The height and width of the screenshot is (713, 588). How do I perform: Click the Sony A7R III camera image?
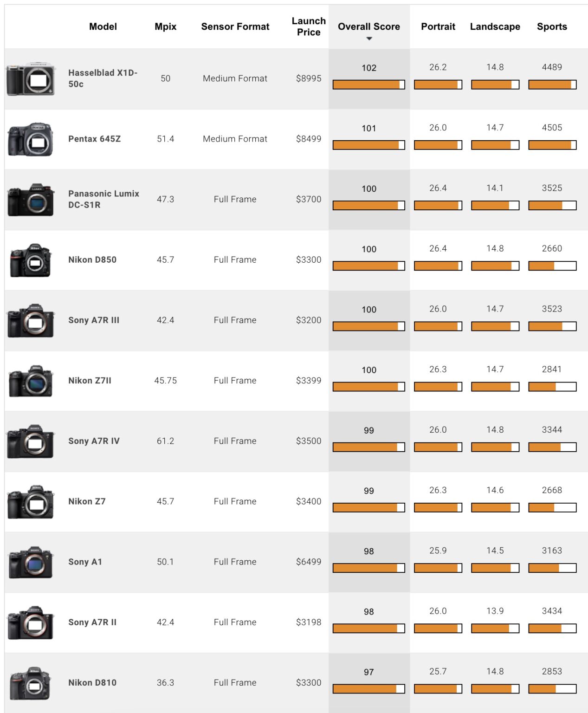tap(31, 321)
